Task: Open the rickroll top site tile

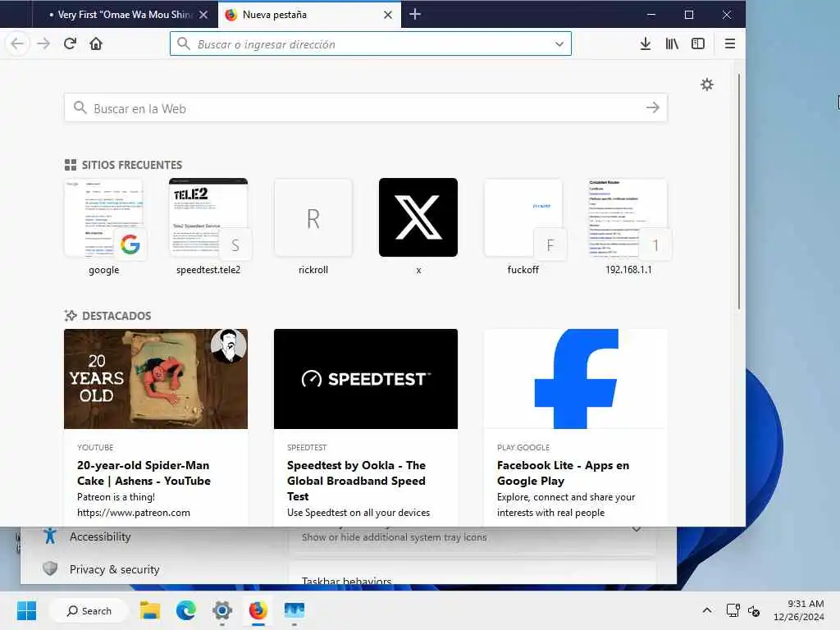Action: (313, 217)
